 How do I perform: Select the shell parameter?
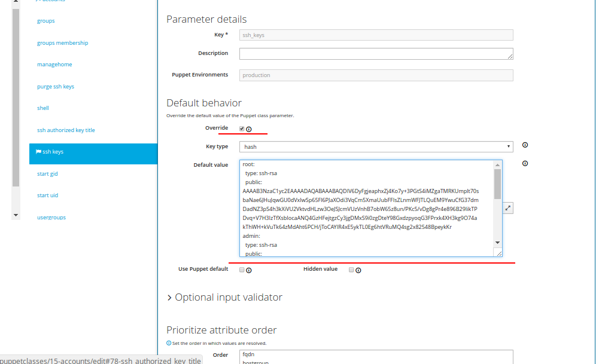[43, 108]
